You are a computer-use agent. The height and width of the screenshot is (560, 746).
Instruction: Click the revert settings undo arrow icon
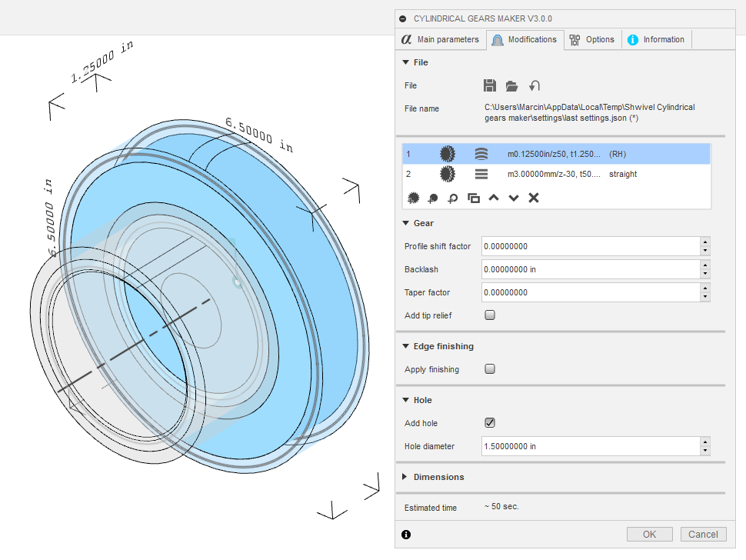(x=535, y=86)
